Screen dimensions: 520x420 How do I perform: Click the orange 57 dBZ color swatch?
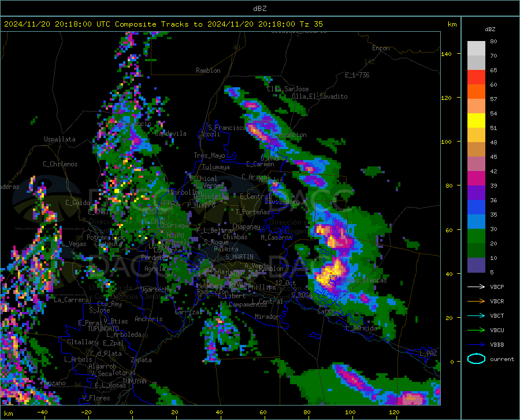pos(476,92)
